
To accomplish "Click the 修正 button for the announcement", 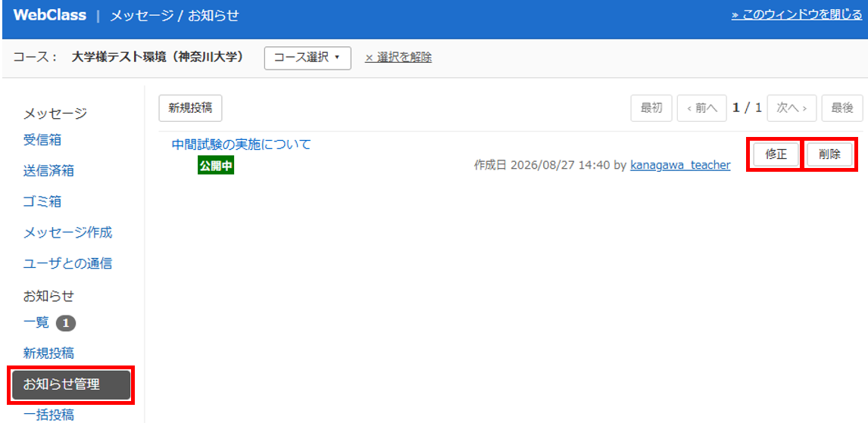I will [776, 155].
